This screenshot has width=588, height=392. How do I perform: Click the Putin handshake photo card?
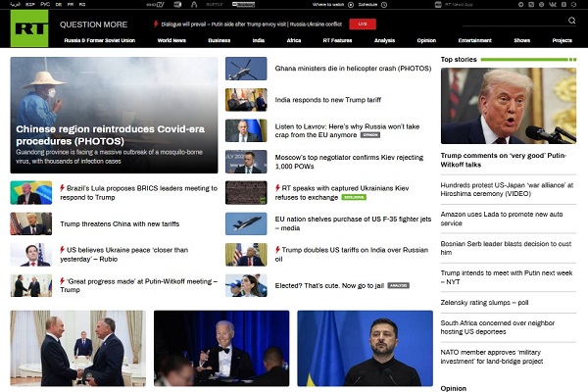pos(78,348)
